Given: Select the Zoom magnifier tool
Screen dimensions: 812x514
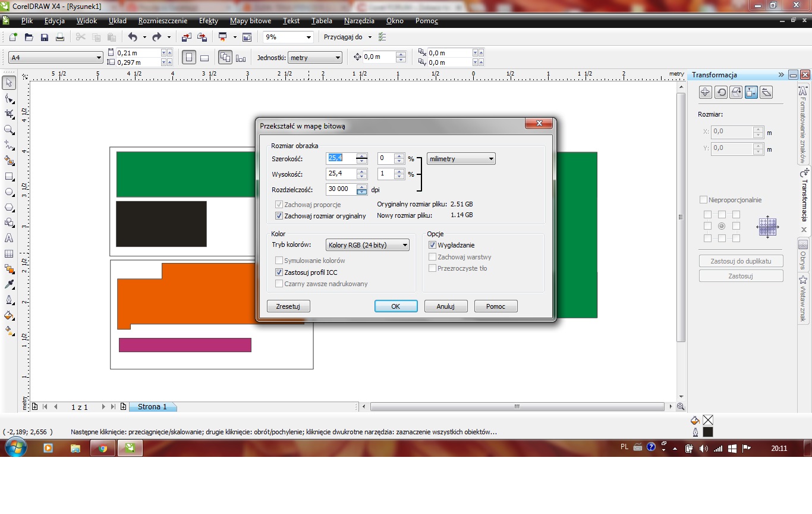Looking at the screenshot, I should [x=9, y=130].
